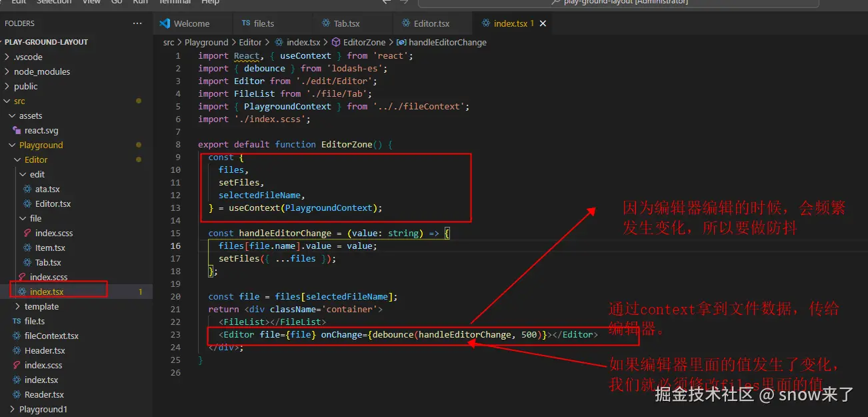Image resolution: width=868 pixels, height=417 pixels.
Task: Click the PlaygroundContext import on line 5
Action: (287, 106)
